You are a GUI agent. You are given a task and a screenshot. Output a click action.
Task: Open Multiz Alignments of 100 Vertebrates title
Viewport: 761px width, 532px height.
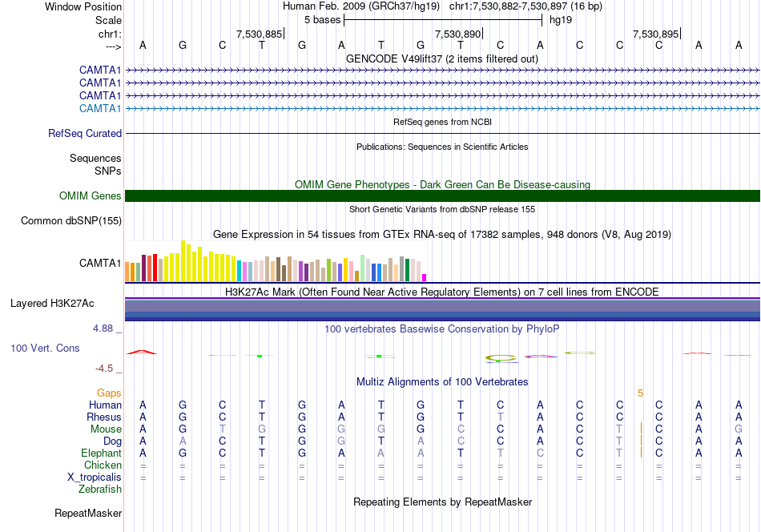click(441, 381)
